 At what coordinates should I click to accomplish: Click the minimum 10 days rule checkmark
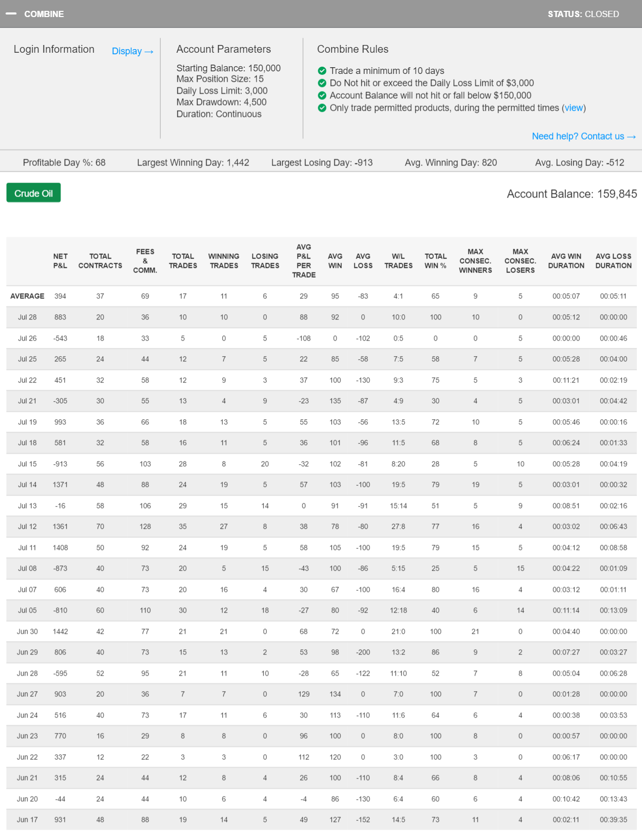[322, 71]
